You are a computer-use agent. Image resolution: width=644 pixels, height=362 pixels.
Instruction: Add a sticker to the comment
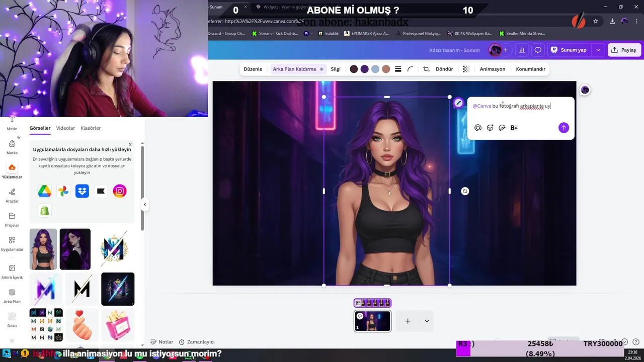click(502, 128)
